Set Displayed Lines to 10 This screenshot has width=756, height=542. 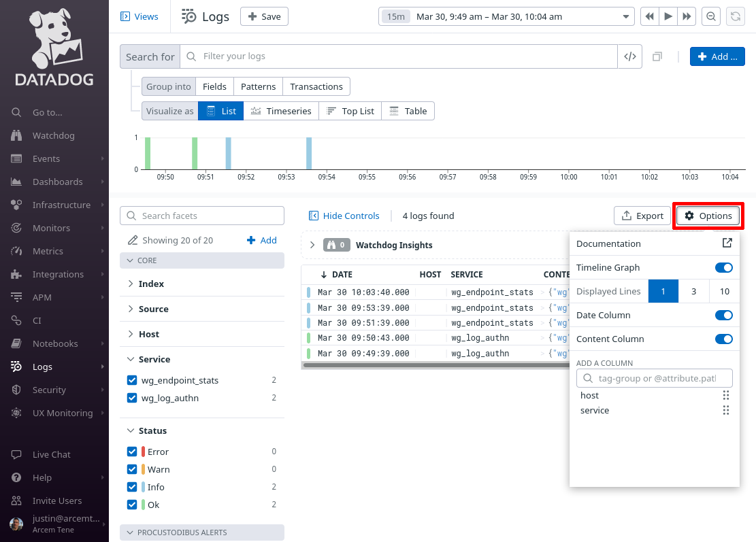[x=724, y=291]
